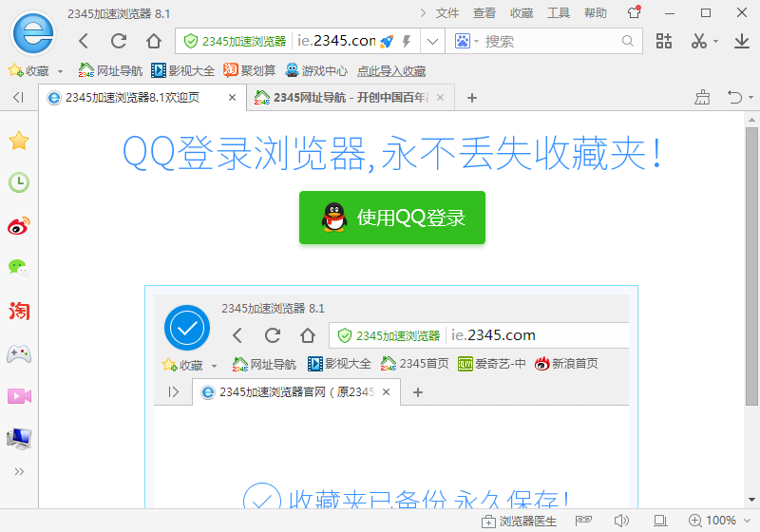Image resolution: width=760 pixels, height=532 pixels.
Task: Open 浏览器医生 in status bar
Action: (519, 521)
